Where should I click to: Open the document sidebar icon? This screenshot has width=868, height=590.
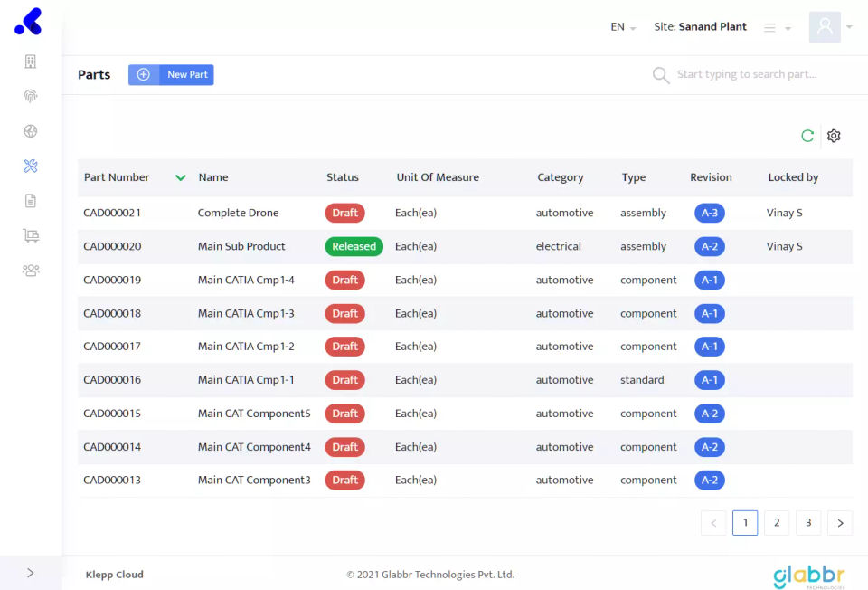coord(31,201)
